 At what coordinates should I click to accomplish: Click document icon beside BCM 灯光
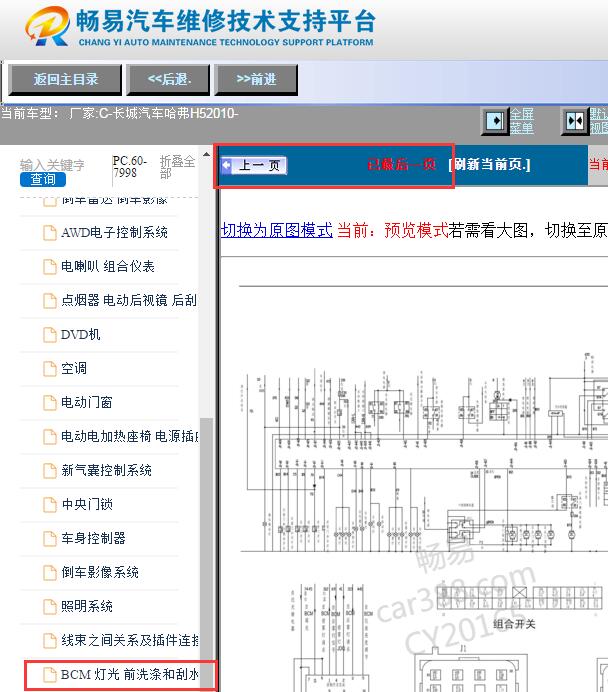point(49,675)
